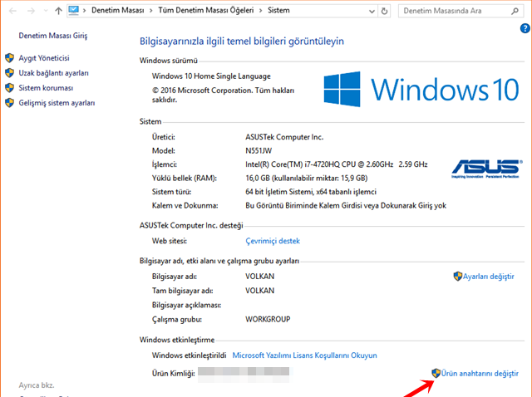Click the 16,0 GB RAM value
The width and height of the screenshot is (532, 397).
pos(307,179)
